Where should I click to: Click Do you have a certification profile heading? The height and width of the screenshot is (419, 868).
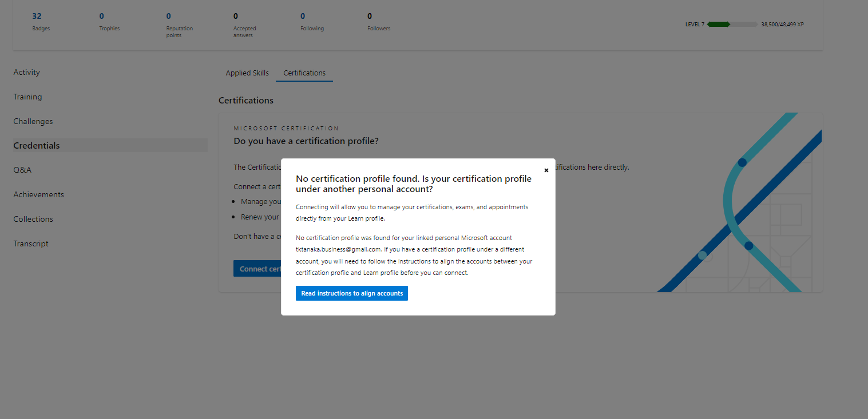click(x=306, y=141)
